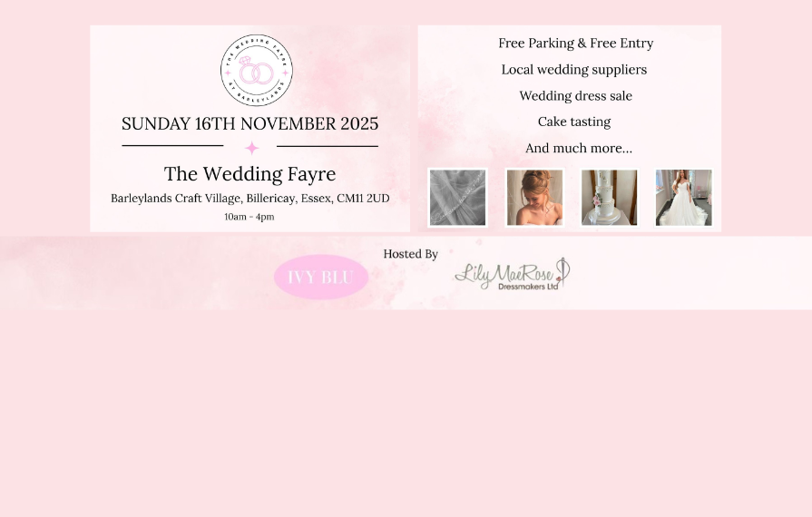Open the IVY BLU pink oval logo
The image size is (812, 517).
[321, 277]
